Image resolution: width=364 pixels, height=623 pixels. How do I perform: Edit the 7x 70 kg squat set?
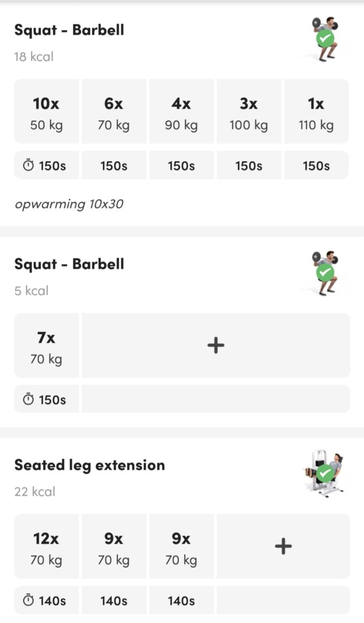click(46, 345)
